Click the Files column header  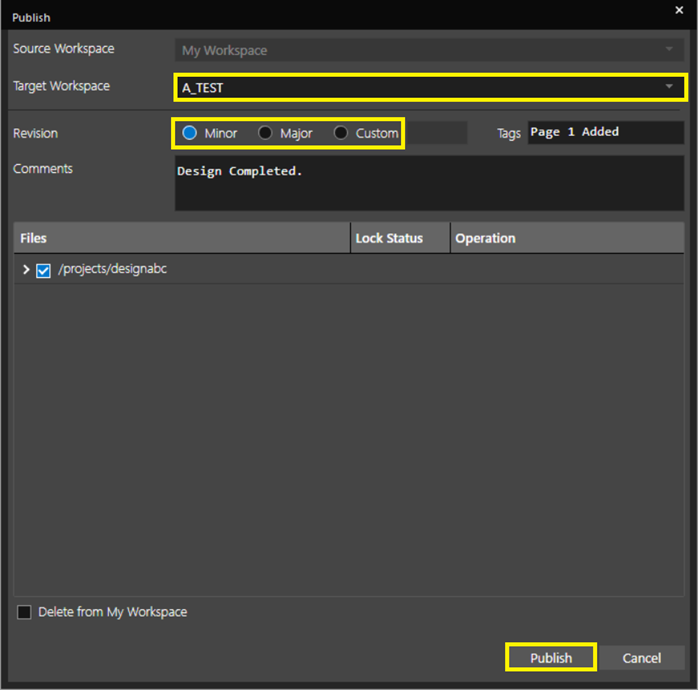pos(182,238)
